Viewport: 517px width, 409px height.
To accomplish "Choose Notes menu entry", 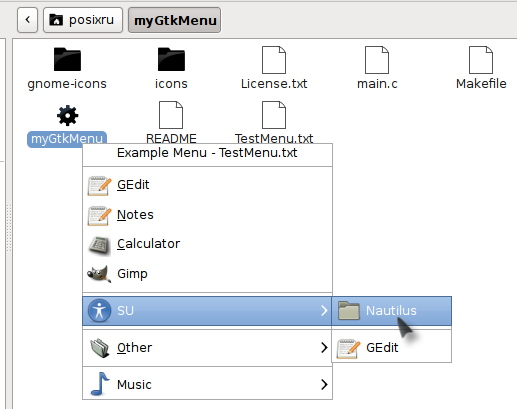I will coord(207,215).
